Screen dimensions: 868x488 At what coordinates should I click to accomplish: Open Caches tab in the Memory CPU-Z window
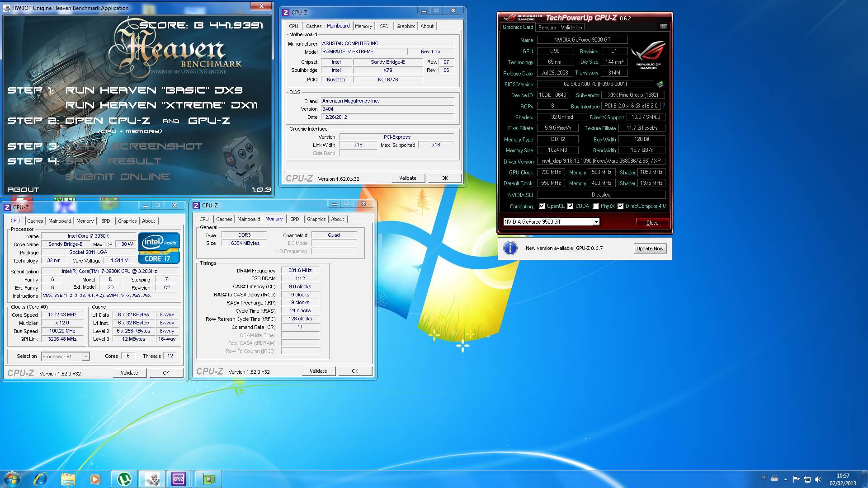pyautogui.click(x=224, y=219)
